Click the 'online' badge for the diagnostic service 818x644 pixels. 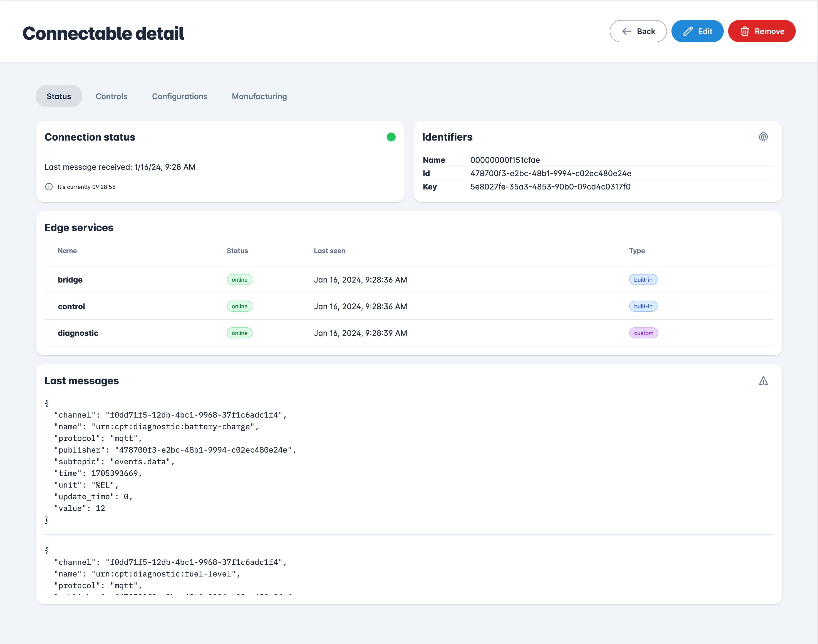(239, 333)
